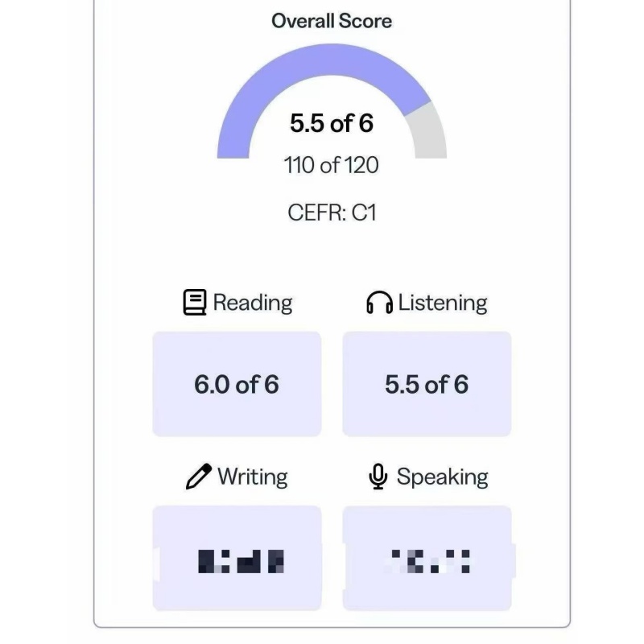Click the Reading section label
This screenshot has width=644, height=644.
[x=252, y=303]
